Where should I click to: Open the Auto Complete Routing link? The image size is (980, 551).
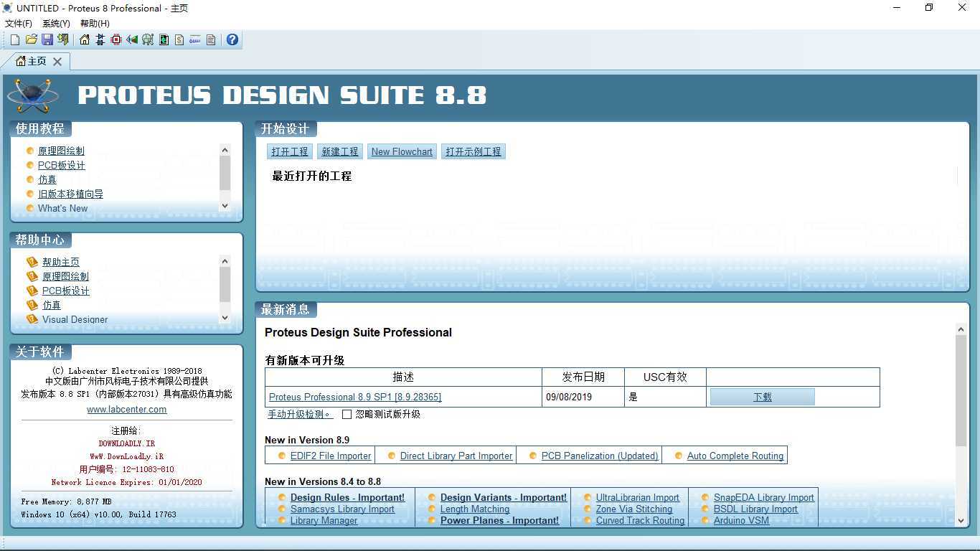pyautogui.click(x=735, y=456)
